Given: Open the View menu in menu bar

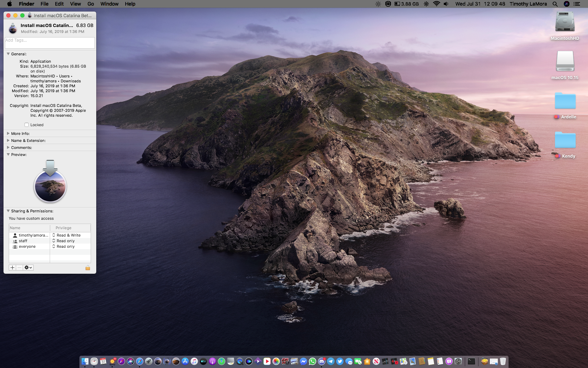Looking at the screenshot, I should tap(75, 4).
